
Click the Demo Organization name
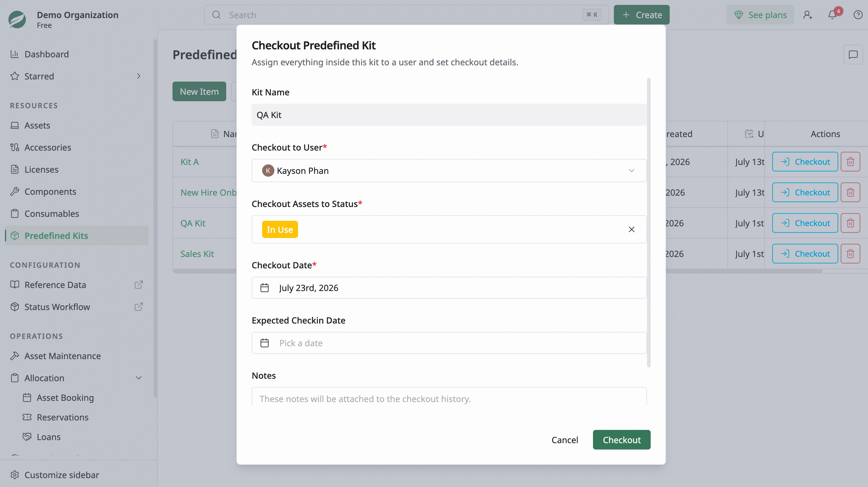coord(77,15)
